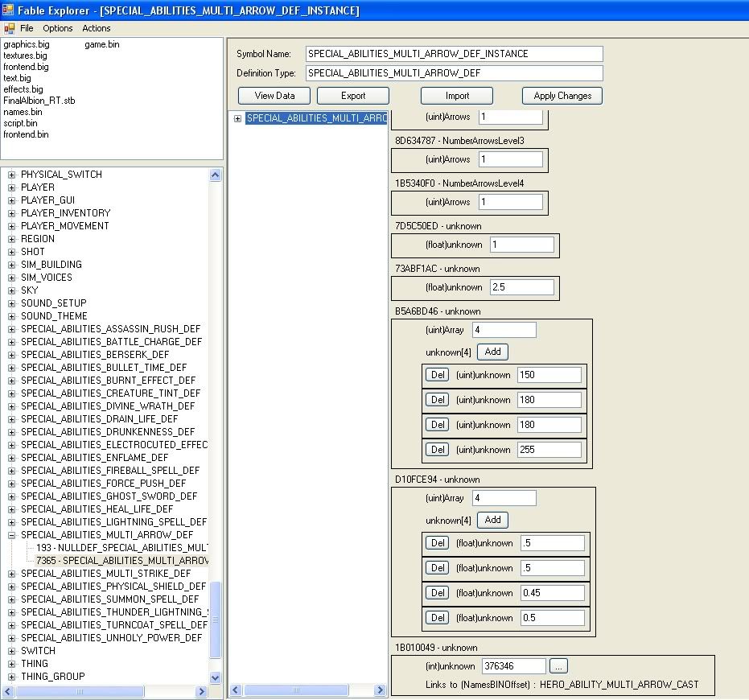Delete the second uint entry valued 180
This screenshot has width=749, height=700.
438,424
